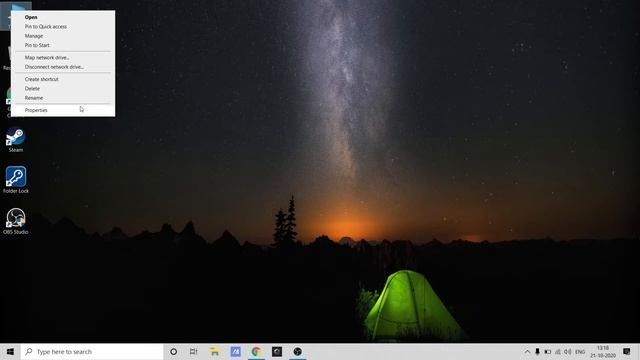The width and height of the screenshot is (640, 360).
Task: Choose Map network drive...
Action: [63, 58]
